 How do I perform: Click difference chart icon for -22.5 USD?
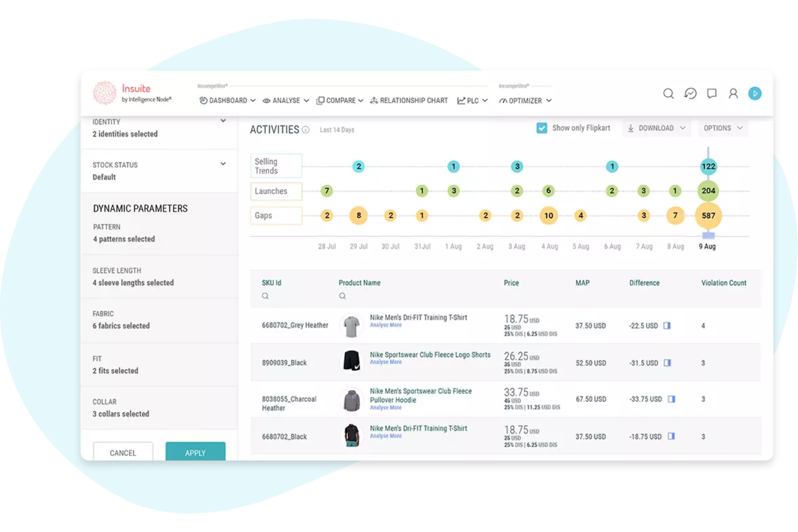[x=667, y=326]
